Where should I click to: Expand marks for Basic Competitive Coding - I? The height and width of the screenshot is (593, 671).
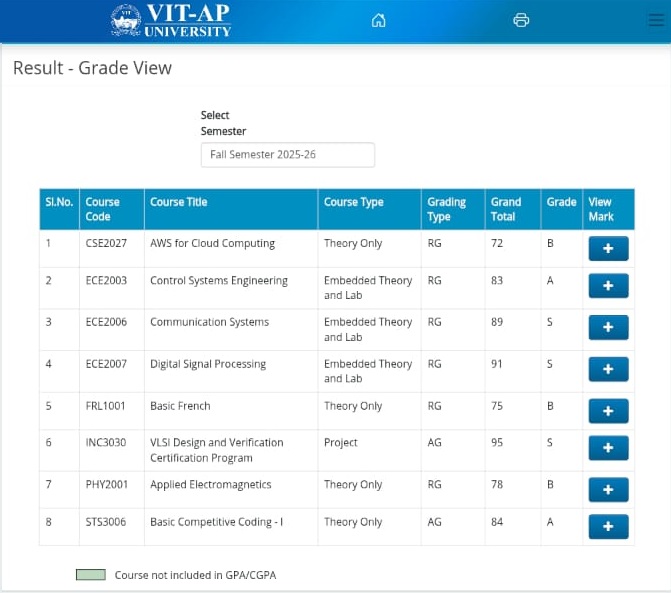click(608, 526)
